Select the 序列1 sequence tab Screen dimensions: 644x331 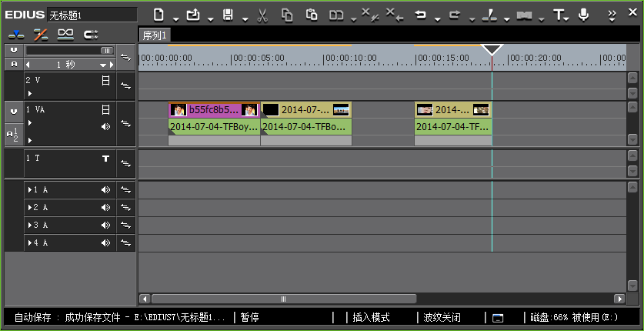click(155, 35)
